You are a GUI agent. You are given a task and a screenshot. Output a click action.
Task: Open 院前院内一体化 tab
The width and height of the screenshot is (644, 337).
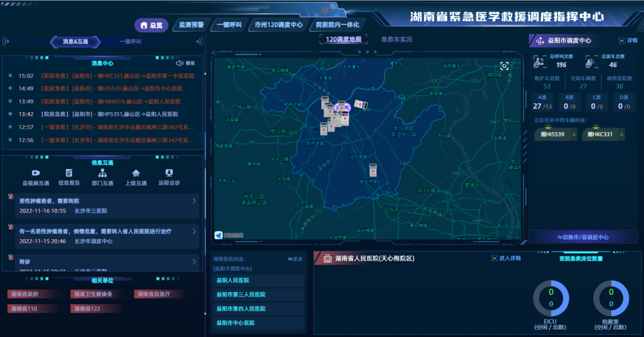coord(337,24)
